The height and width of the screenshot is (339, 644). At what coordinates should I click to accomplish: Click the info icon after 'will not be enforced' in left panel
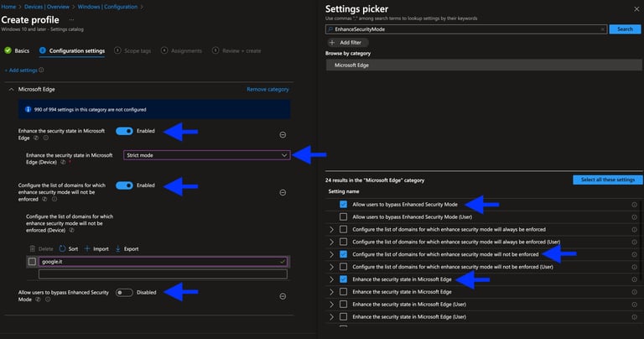pos(55,200)
